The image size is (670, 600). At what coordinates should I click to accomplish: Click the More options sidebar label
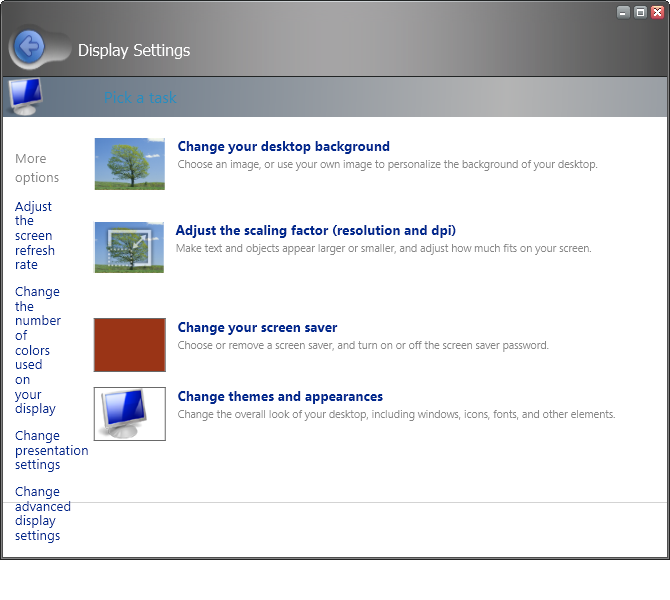pyautogui.click(x=37, y=168)
